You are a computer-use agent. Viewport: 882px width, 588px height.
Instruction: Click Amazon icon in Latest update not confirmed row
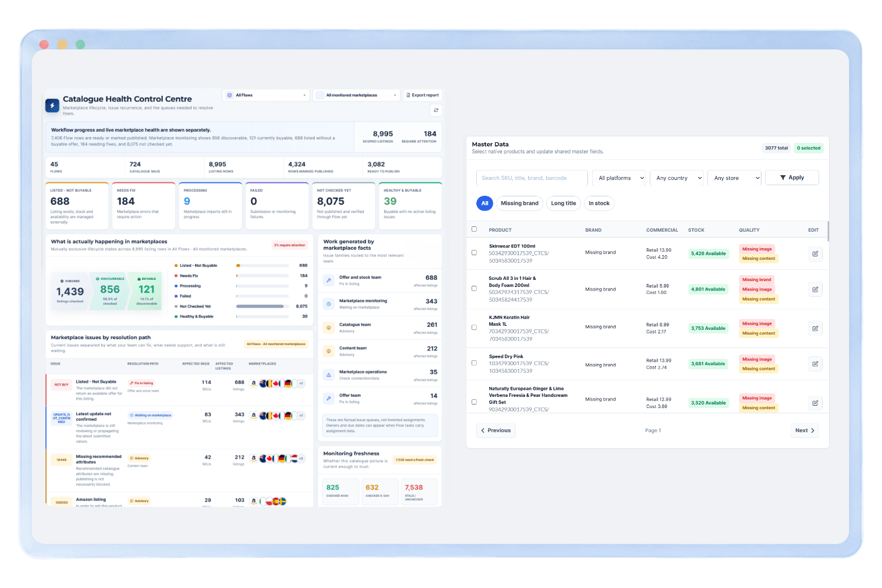253,415
